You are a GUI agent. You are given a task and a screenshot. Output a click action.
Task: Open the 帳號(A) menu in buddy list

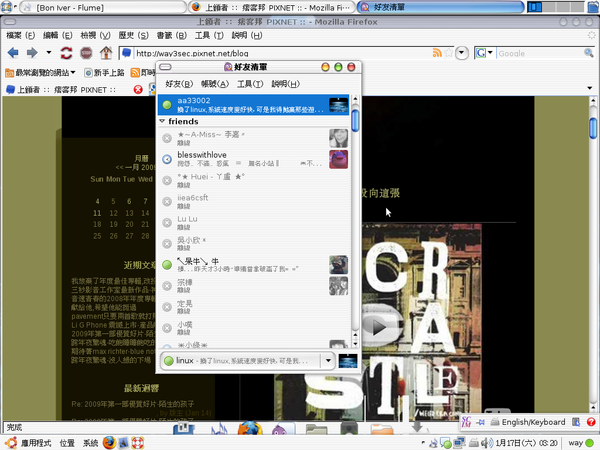[x=215, y=84]
